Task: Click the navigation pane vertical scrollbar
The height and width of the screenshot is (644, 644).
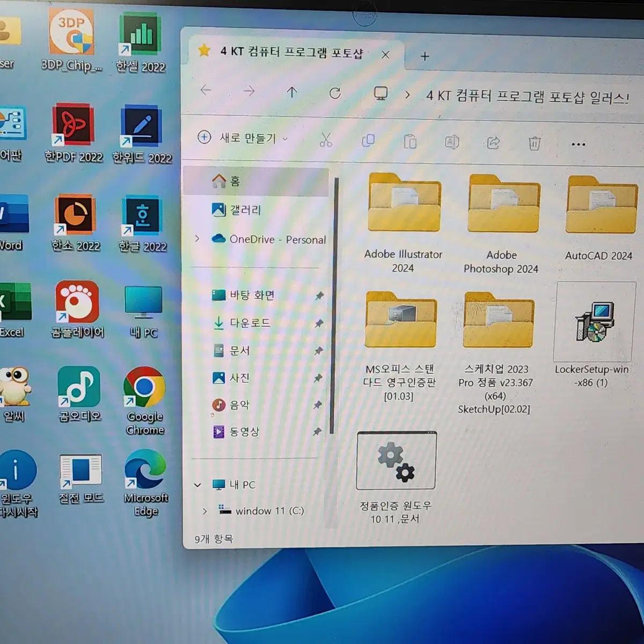Action: (333, 306)
